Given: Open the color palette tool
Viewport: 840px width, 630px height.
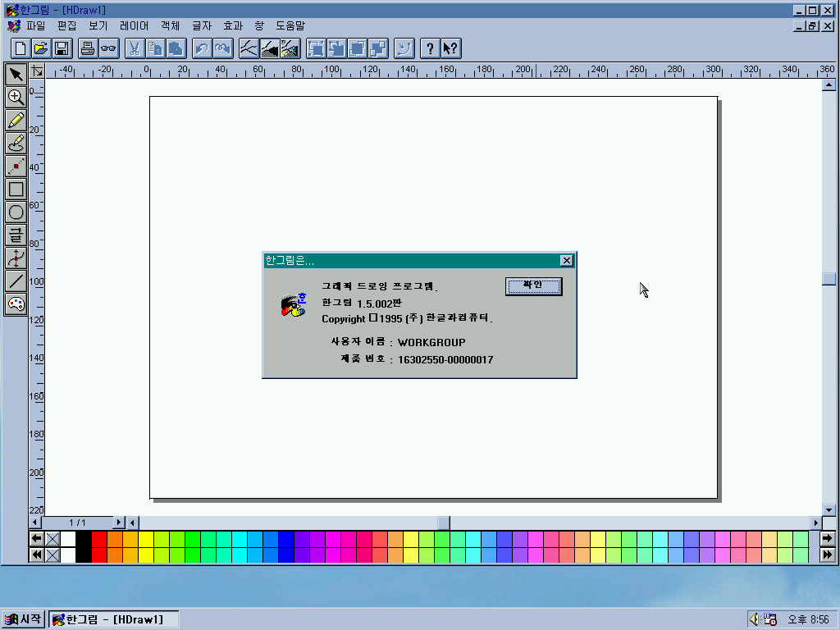Looking at the screenshot, I should tap(16, 305).
